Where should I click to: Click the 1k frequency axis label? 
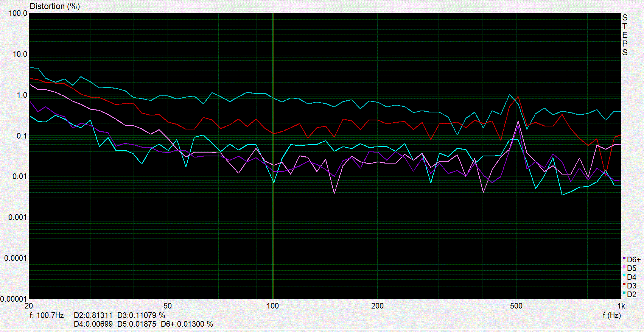pyautogui.click(x=621, y=306)
